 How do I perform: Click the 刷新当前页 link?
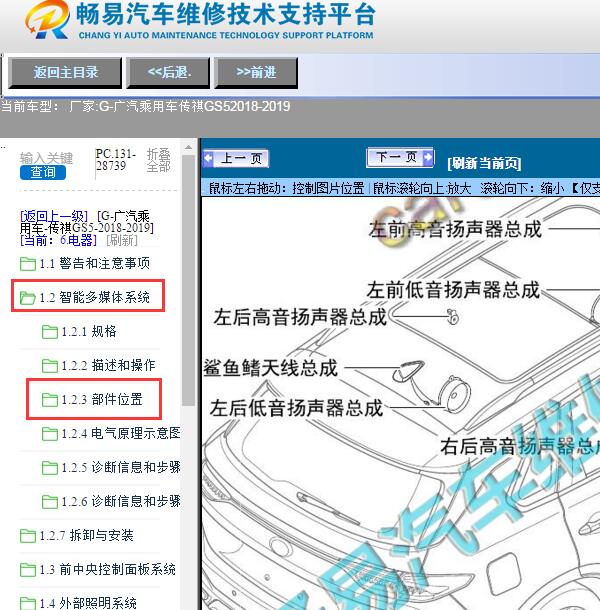[x=484, y=163]
